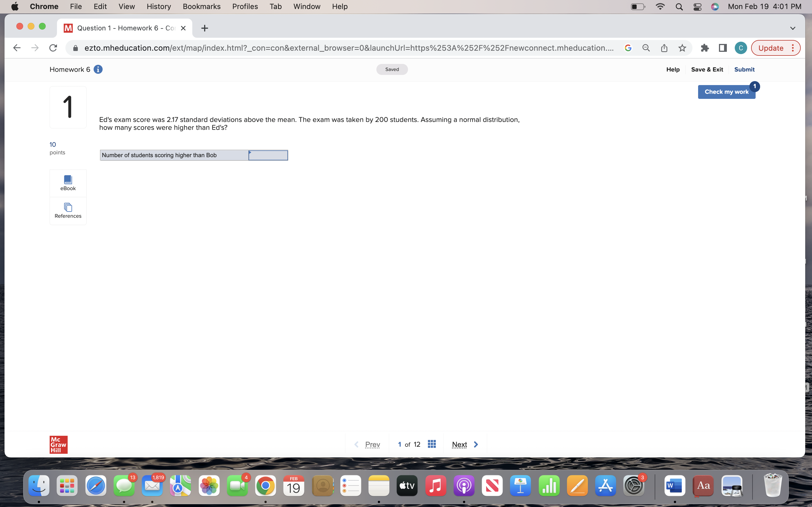The height and width of the screenshot is (507, 812).
Task: Launch Microsoft Word from the Dock
Action: click(x=675, y=485)
